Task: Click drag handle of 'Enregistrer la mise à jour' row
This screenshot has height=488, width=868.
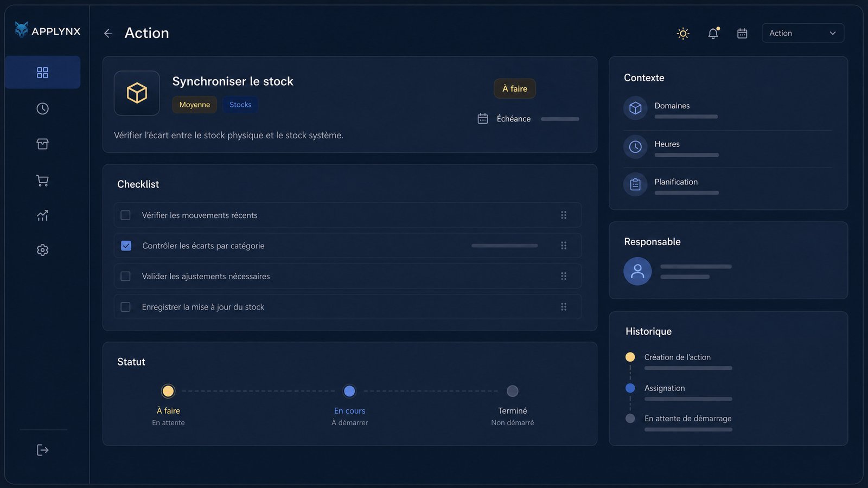Action: coord(564,307)
